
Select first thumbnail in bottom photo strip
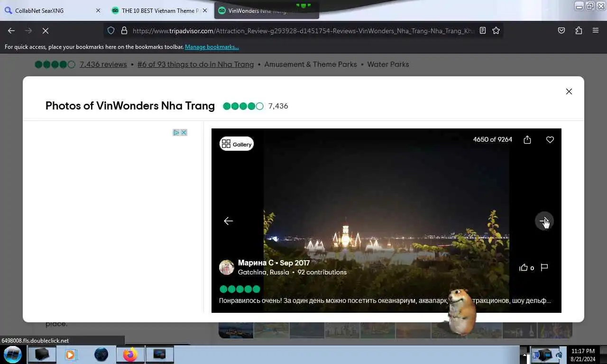pyautogui.click(x=236, y=330)
